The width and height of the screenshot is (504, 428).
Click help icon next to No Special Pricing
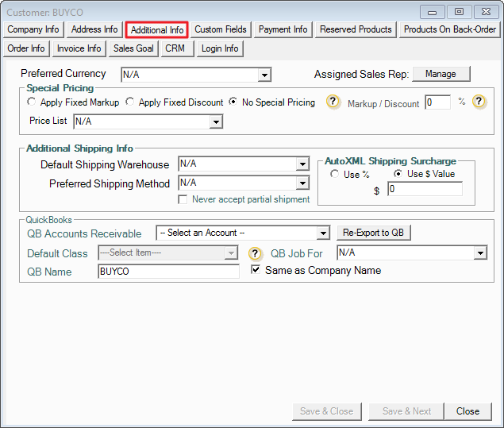pyautogui.click(x=333, y=102)
